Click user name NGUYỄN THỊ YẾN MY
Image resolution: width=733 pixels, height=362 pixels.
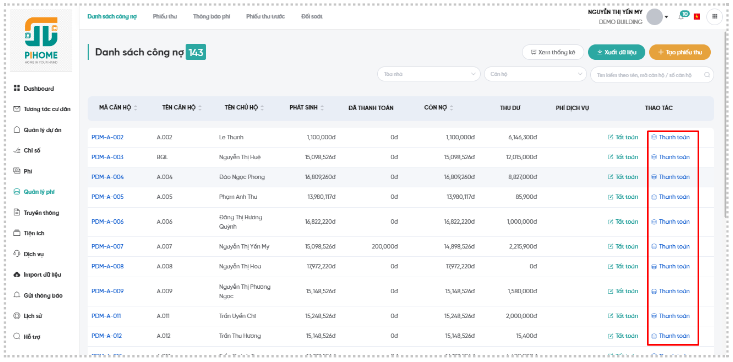[x=615, y=12]
